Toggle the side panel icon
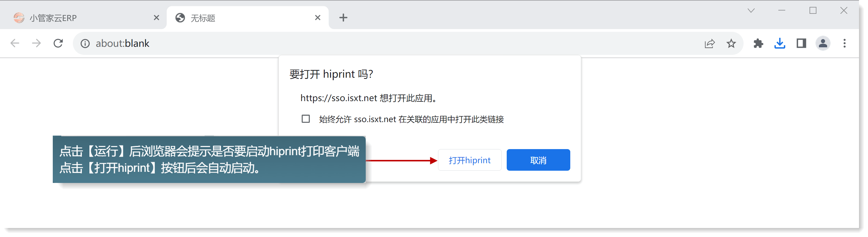868x237 pixels. click(801, 43)
